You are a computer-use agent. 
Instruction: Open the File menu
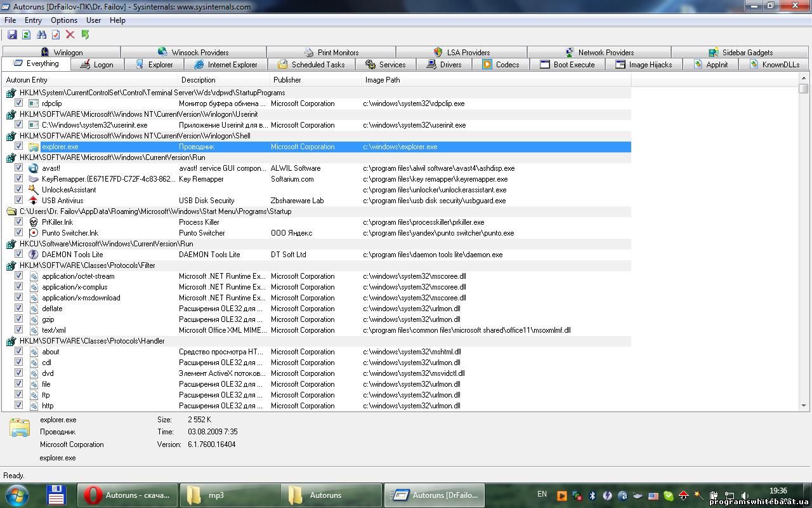tap(10, 20)
